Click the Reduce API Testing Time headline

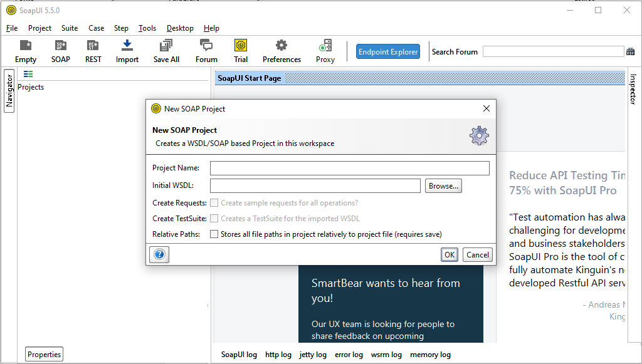567,183
